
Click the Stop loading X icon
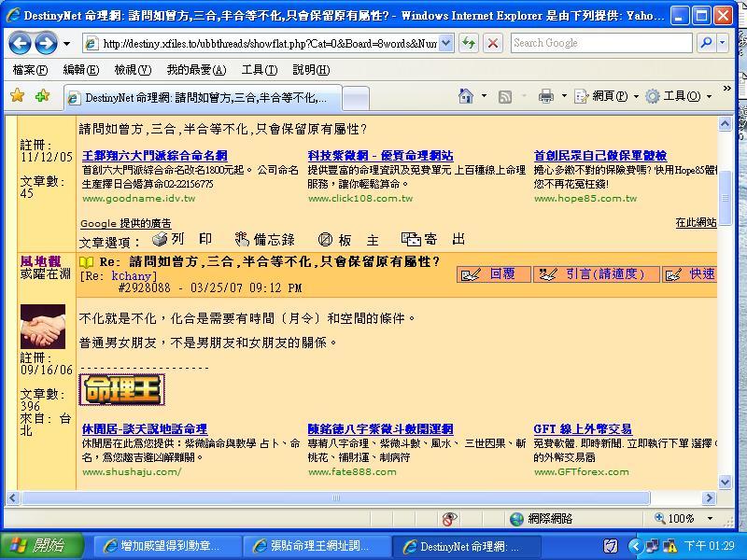point(493,43)
